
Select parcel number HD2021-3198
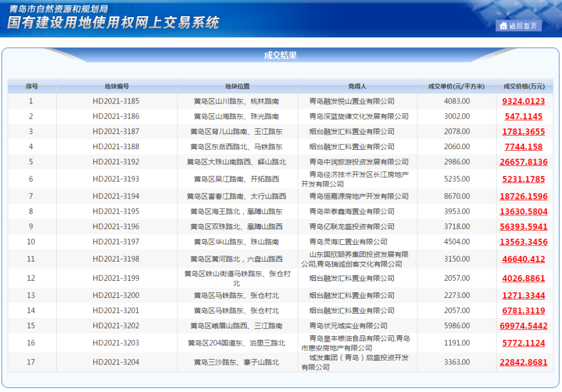click(116, 259)
